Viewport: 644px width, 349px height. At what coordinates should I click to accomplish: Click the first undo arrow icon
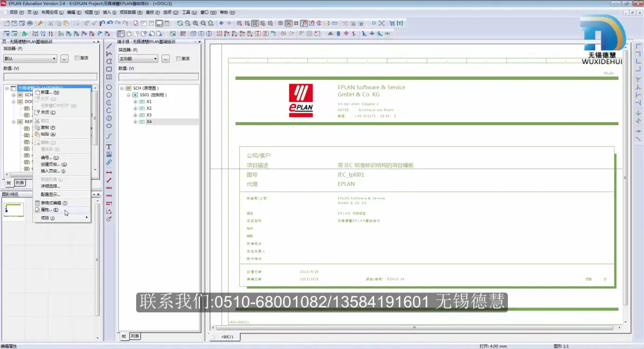point(102,23)
